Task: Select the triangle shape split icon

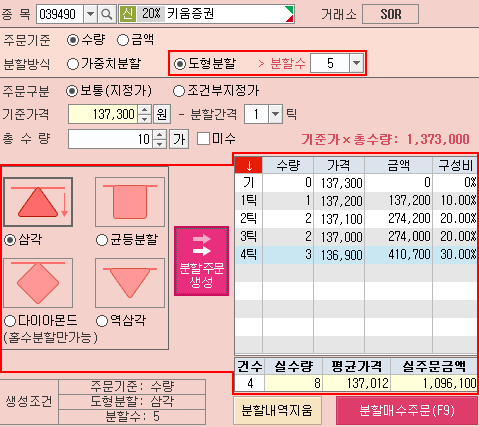Action: [38, 202]
